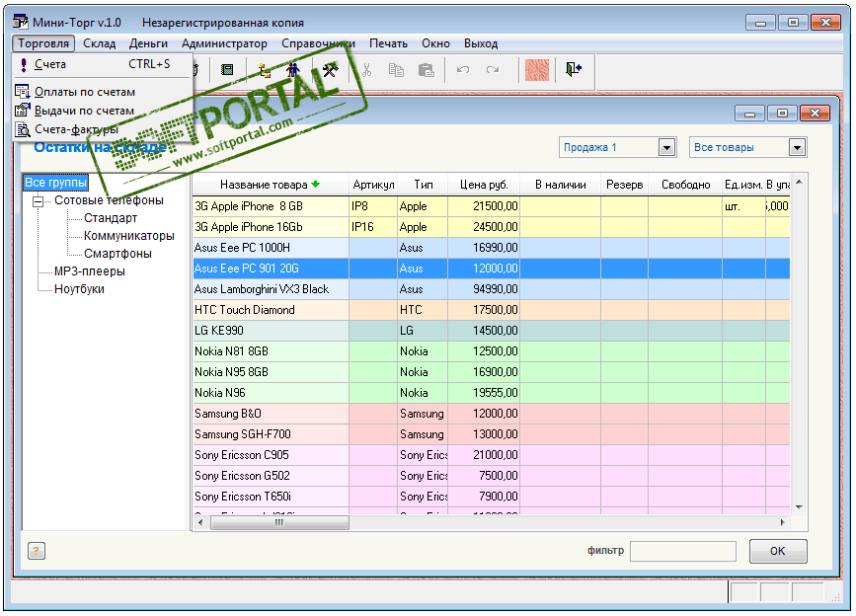
Task: Collapse the Сотовые телефоны tree node
Action: [38, 201]
